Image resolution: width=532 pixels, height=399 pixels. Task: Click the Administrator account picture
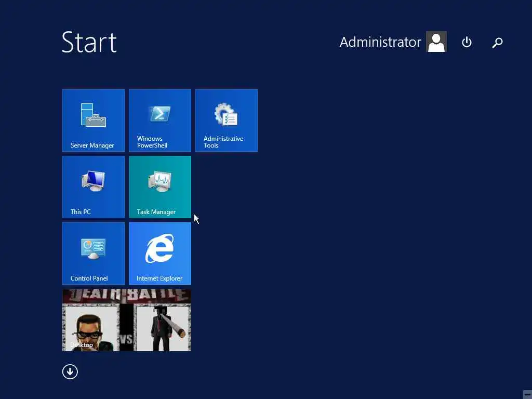point(436,42)
